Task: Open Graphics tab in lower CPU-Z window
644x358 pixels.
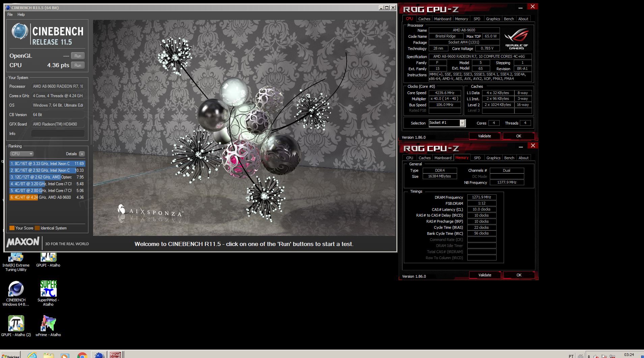Action: [x=493, y=158]
